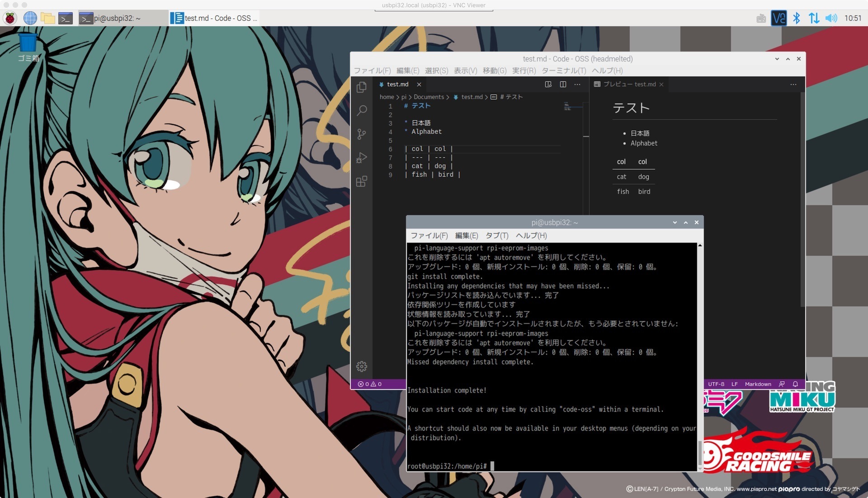This screenshot has height=498, width=868.
Task: Open ファイル(F) menu in terminal window
Action: pos(429,235)
